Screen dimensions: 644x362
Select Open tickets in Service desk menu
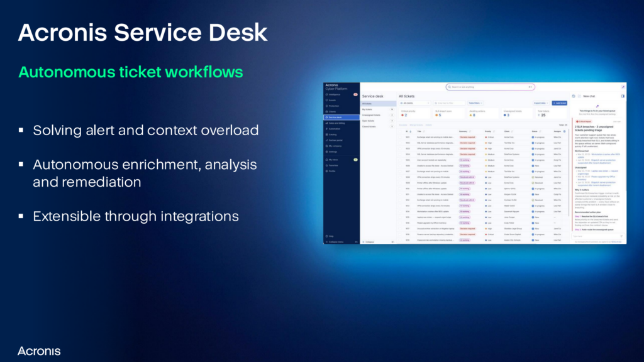(378, 121)
